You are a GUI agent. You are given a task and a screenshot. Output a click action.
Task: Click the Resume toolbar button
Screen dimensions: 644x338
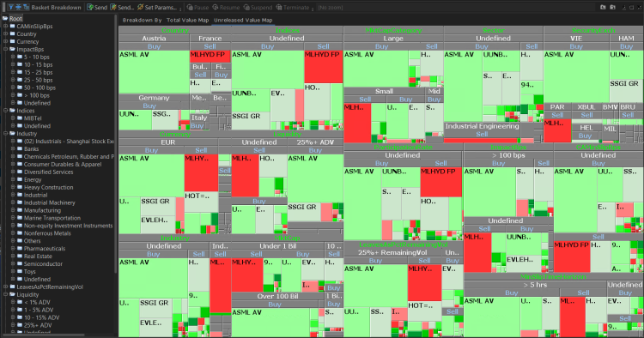(x=226, y=8)
